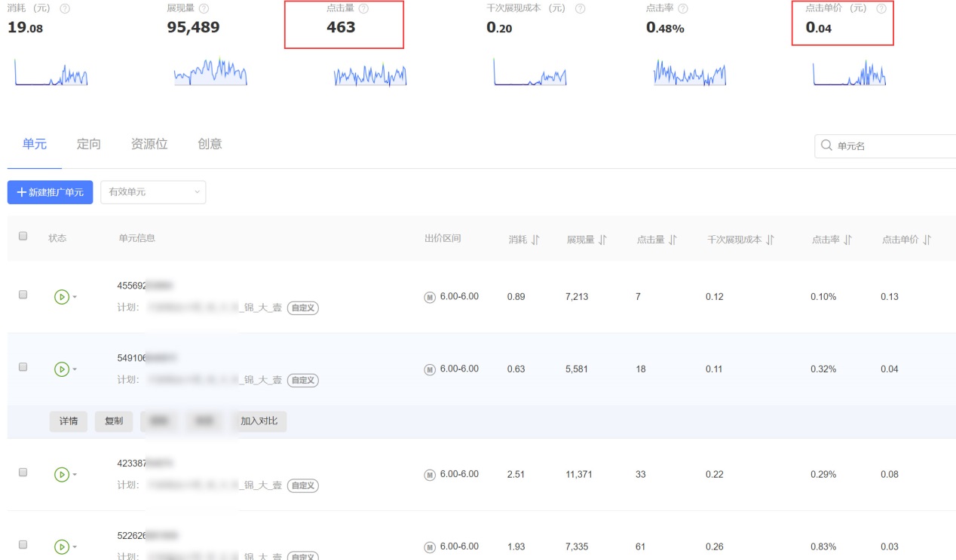Click the green status icon for unit 455692
The height and width of the screenshot is (560, 956).
(x=62, y=297)
